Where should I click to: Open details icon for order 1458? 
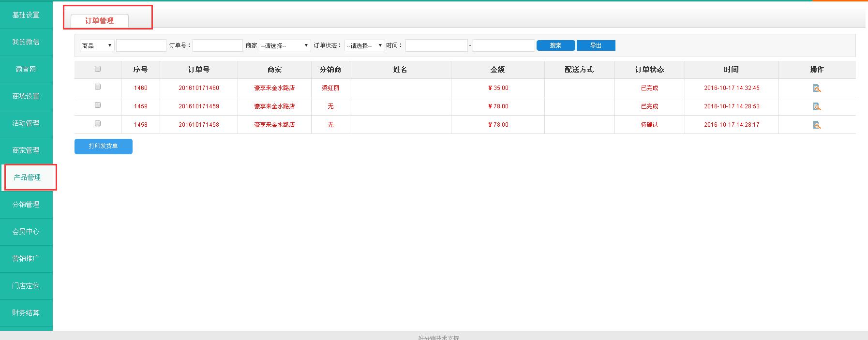click(x=817, y=125)
